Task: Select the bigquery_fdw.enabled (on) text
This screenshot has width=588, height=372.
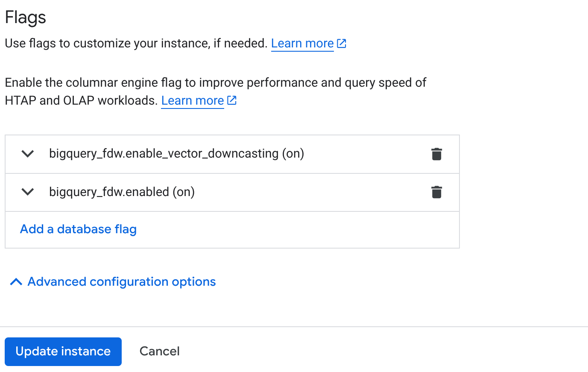Action: [122, 192]
